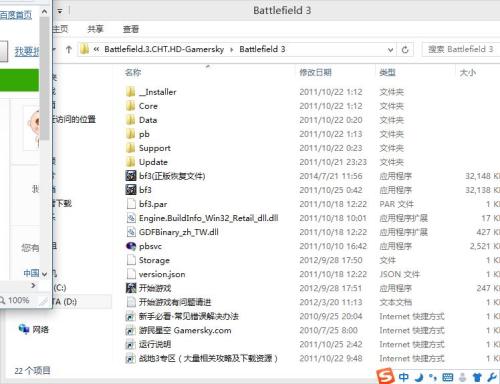Click the 搜索 Battlefield 3 search box
The height and width of the screenshot is (384, 500).
click(x=461, y=49)
